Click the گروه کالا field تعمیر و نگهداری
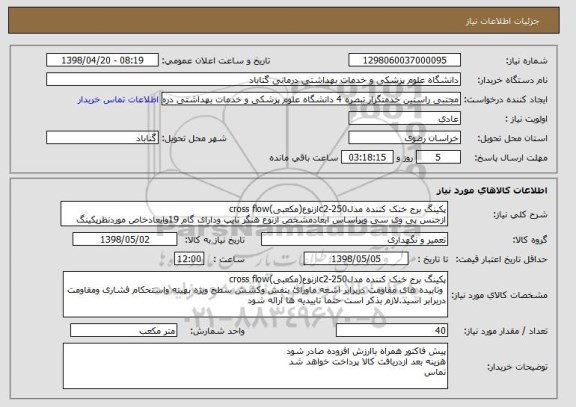Image resolution: width=576 pixels, height=407 pixels. [x=354, y=240]
